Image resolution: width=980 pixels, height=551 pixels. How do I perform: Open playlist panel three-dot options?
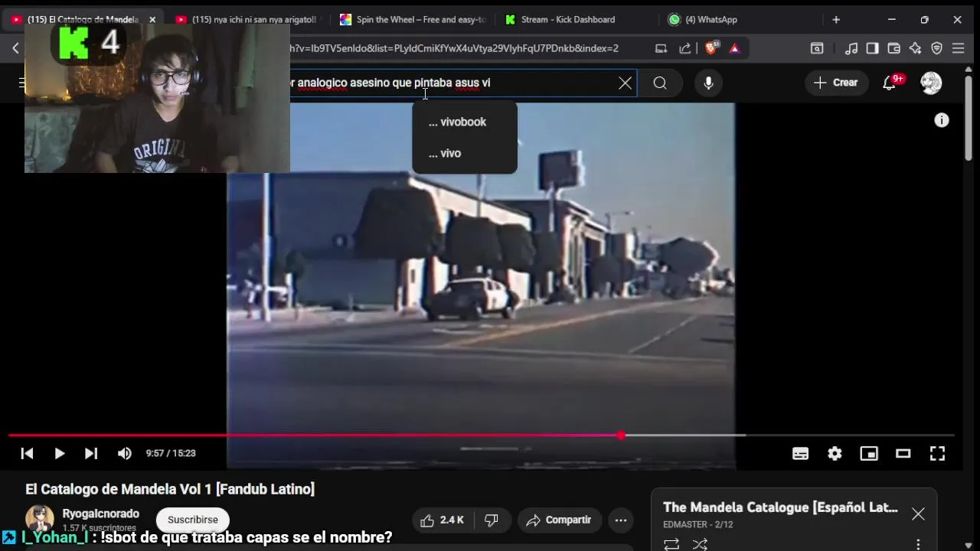[918, 544]
